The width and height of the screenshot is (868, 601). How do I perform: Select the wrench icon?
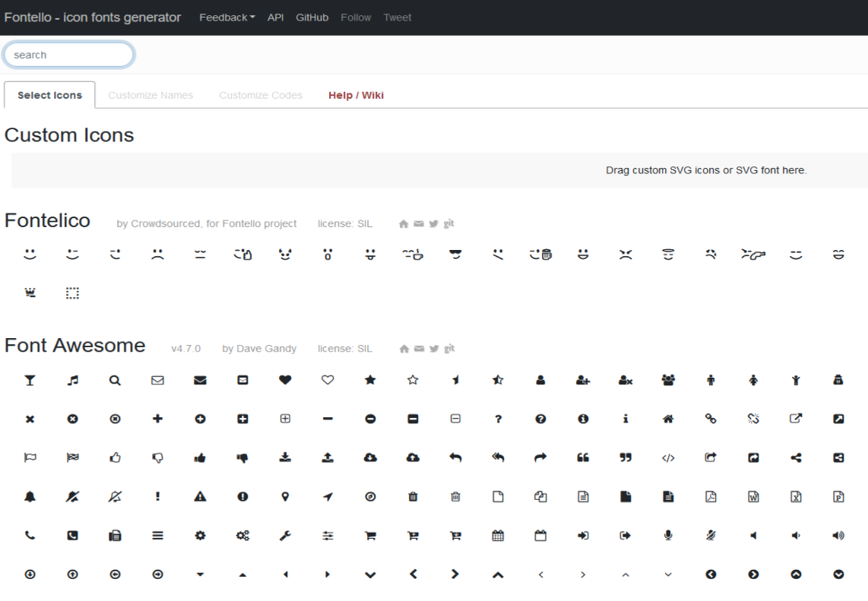click(x=285, y=535)
